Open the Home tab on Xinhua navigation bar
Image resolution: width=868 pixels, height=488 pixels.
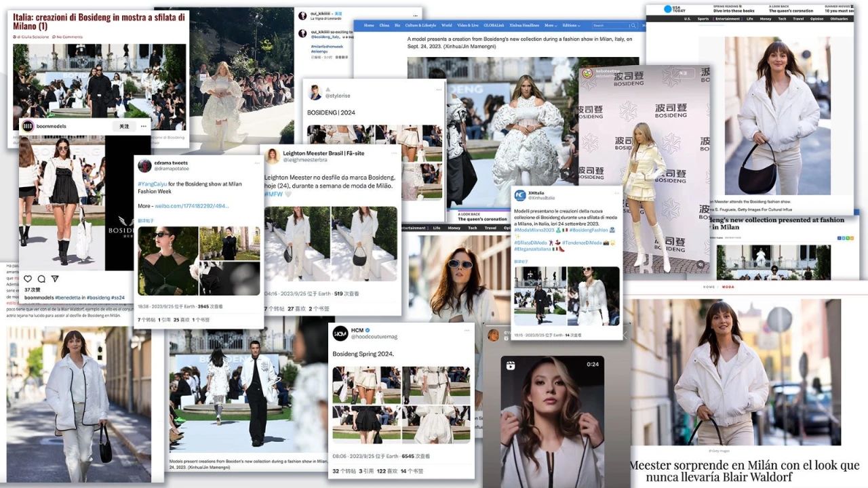click(x=369, y=25)
